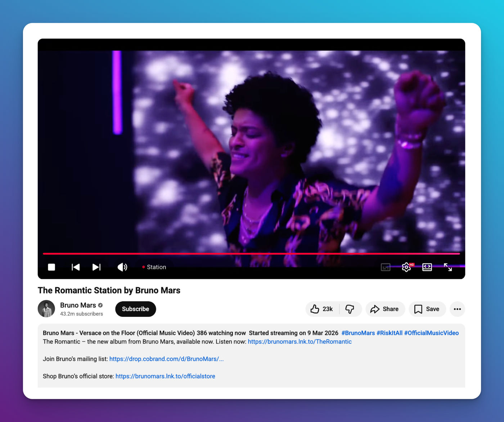Click the Station live indicator
The width and height of the screenshot is (504, 422).
154,267
